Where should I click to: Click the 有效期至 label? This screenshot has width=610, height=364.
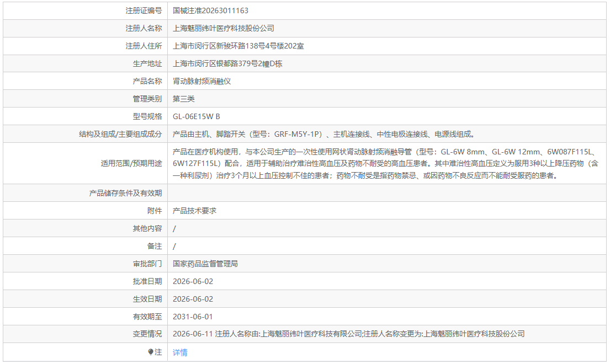tap(147, 317)
